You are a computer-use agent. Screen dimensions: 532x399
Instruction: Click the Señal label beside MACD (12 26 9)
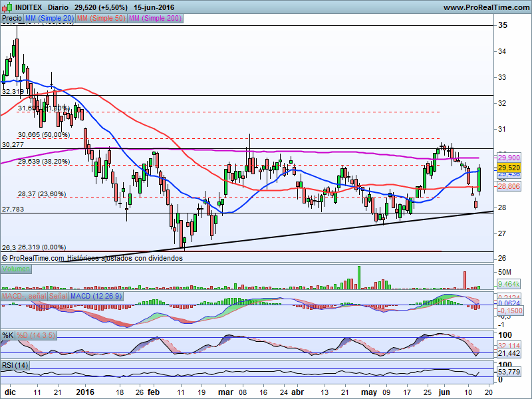tap(59, 296)
